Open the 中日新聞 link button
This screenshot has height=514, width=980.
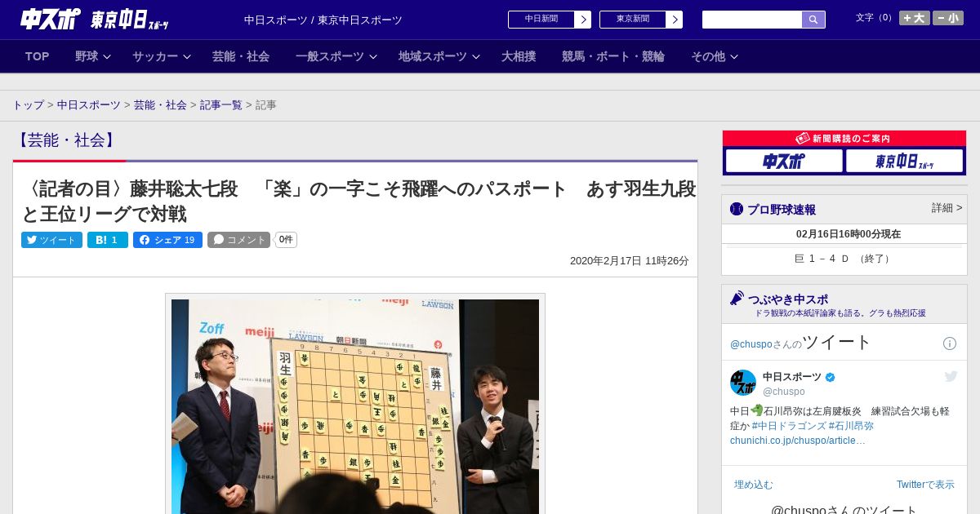[541, 20]
